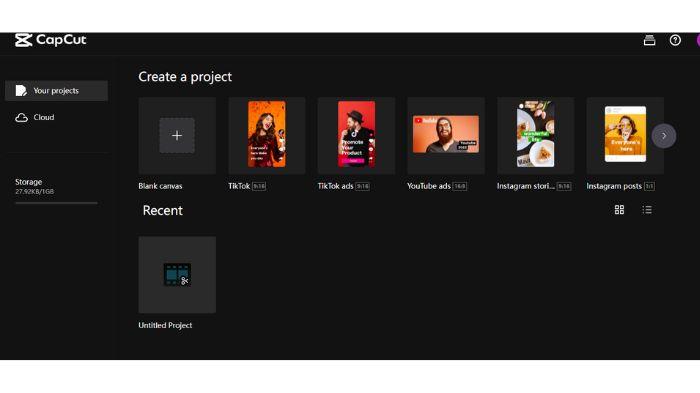Click the storage usage bar

point(56,203)
